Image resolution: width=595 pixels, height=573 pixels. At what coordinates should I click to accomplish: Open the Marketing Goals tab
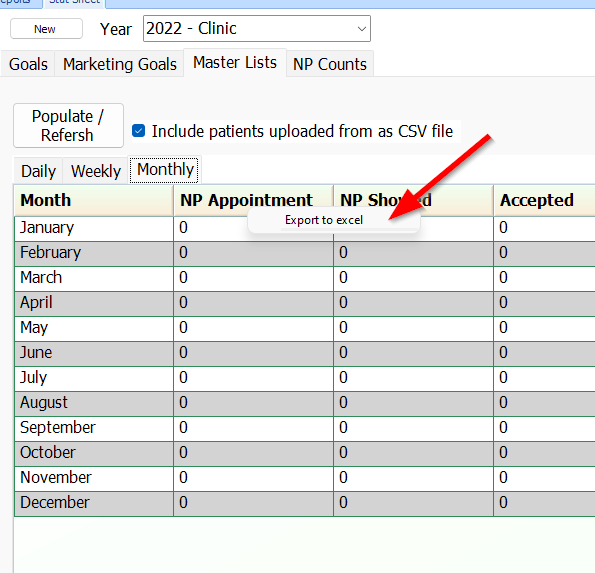pos(120,64)
